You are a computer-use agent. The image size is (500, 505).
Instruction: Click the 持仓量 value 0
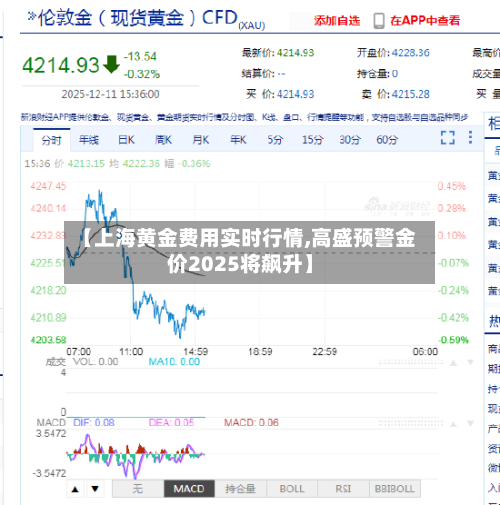pyautogui.click(x=395, y=74)
